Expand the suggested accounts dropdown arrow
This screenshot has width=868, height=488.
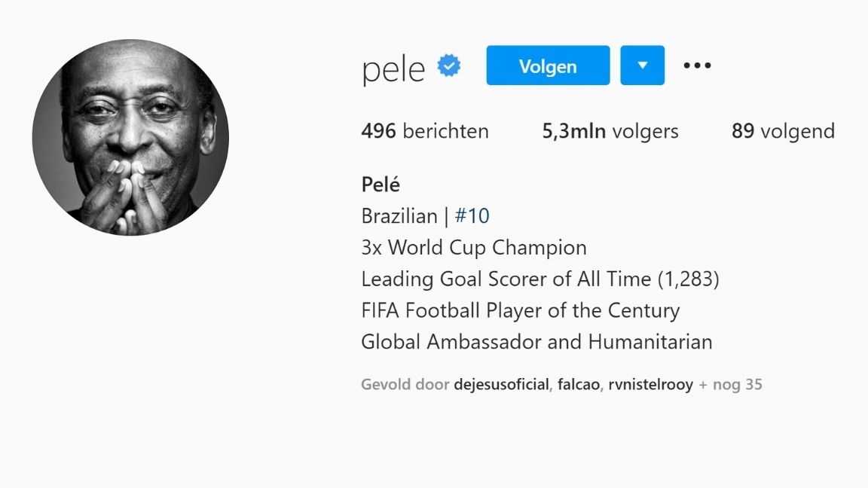coord(642,65)
